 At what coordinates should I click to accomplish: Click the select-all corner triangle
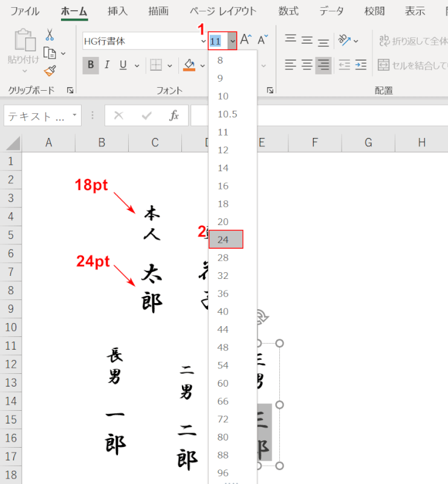(12, 143)
